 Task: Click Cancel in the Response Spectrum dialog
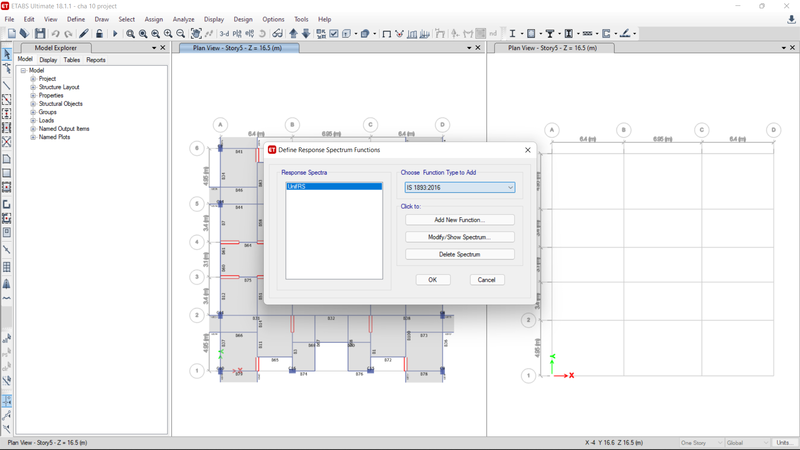pyautogui.click(x=487, y=280)
